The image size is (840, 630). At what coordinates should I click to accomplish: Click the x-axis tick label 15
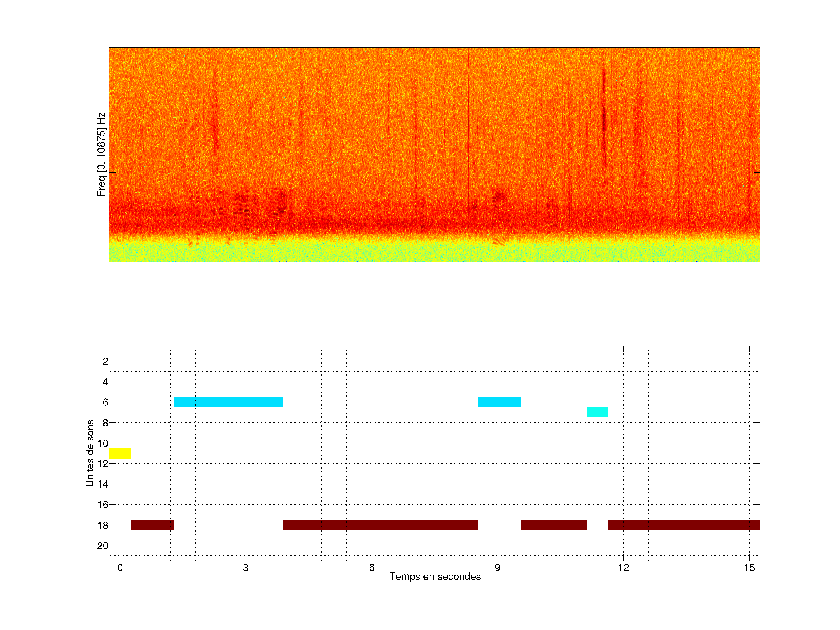click(x=749, y=568)
